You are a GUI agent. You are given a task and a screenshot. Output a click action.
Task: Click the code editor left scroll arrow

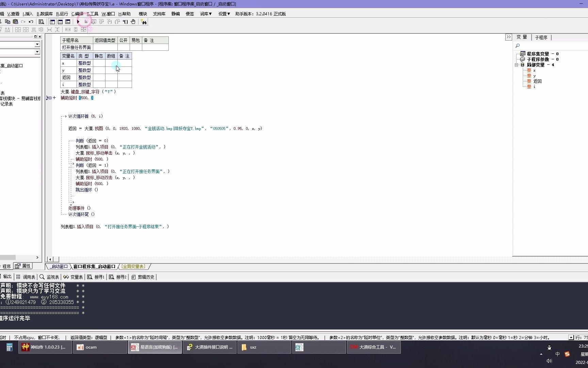50,260
